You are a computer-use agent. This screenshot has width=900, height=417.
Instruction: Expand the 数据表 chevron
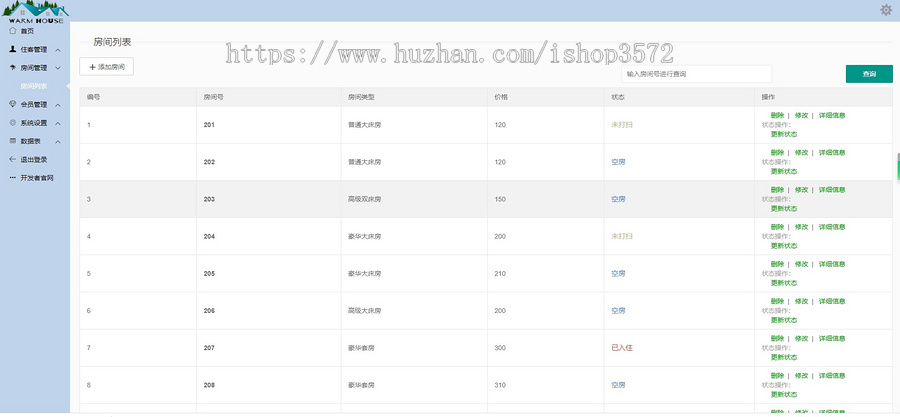[x=58, y=142]
